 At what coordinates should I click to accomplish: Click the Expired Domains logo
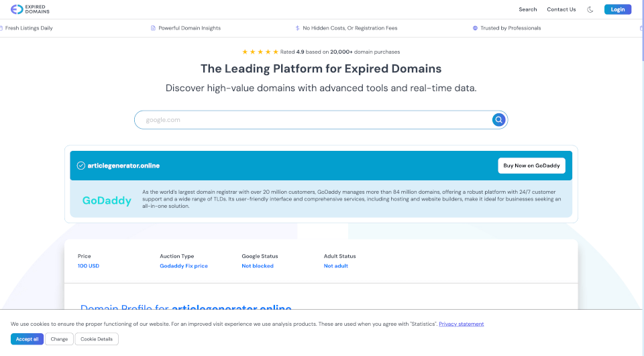30,9
